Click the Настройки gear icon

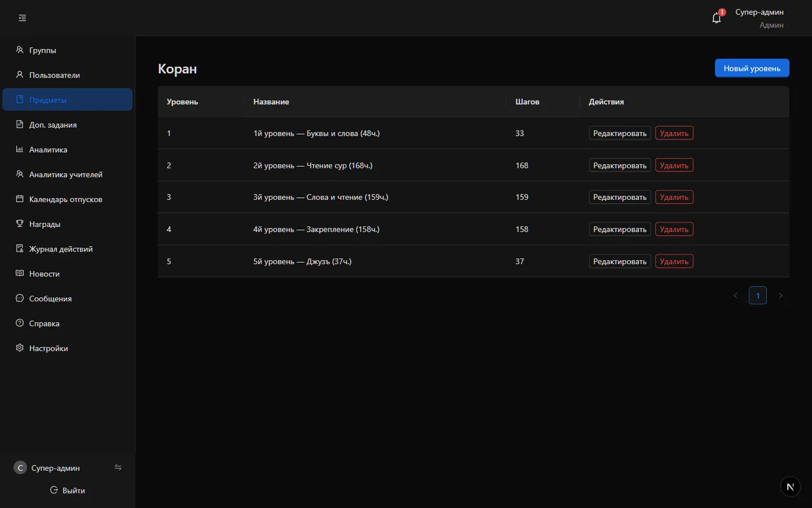(20, 348)
